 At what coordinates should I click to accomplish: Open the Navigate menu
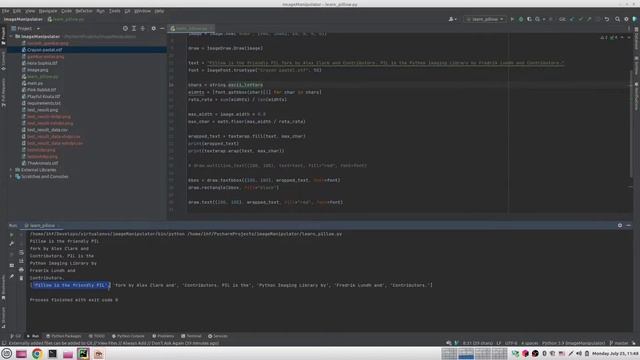point(48,11)
